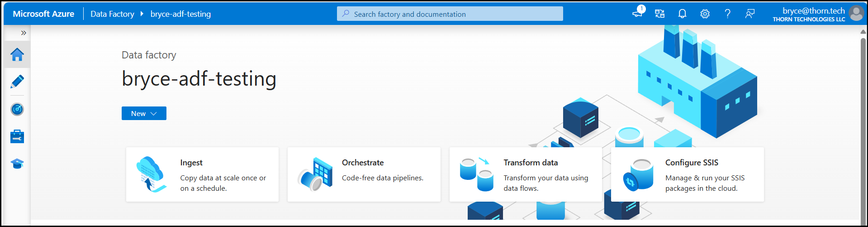Image resolution: width=868 pixels, height=227 pixels.
Task: Select the bryce-adf-testing breadcrumb
Action: 180,14
